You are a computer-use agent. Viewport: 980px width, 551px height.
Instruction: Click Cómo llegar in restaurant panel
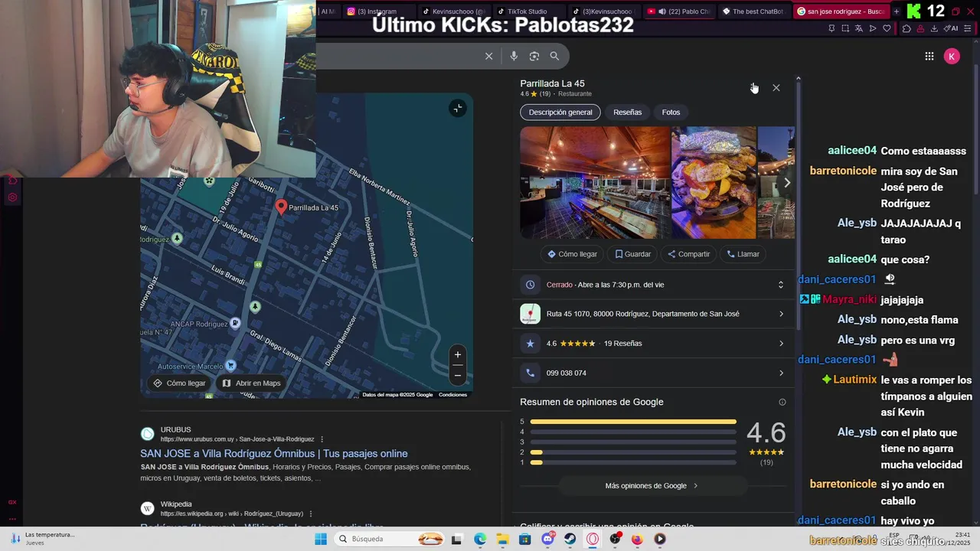click(572, 254)
